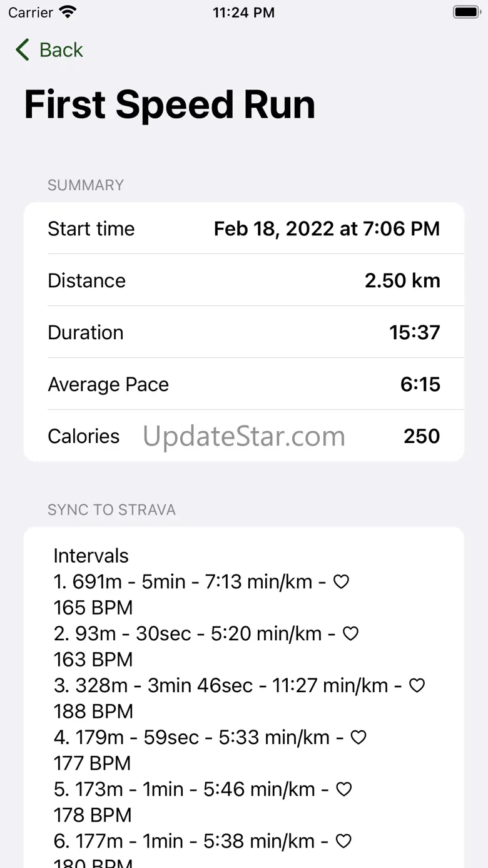Click the heart icon on interval 3
Screen dimensions: 488x868
(x=417, y=686)
